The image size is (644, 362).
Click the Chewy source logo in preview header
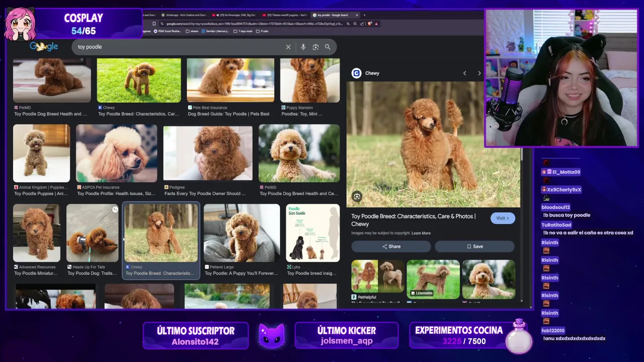[x=356, y=73]
